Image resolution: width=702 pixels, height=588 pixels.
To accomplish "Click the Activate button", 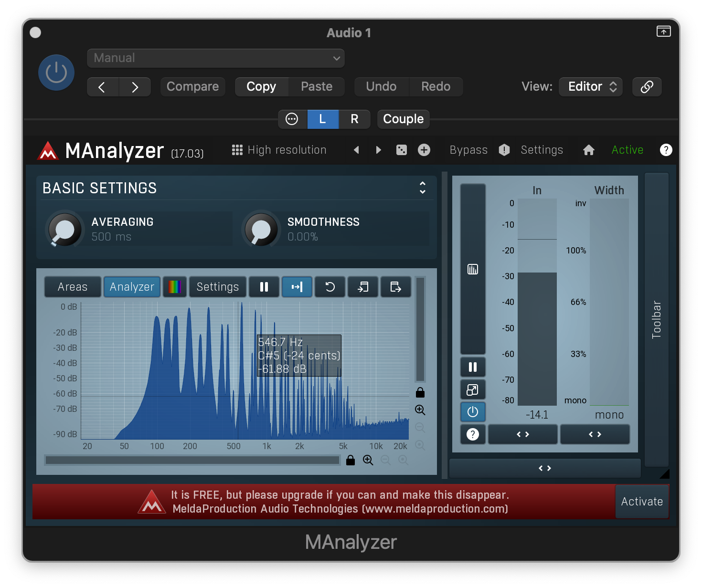I will [x=641, y=502].
